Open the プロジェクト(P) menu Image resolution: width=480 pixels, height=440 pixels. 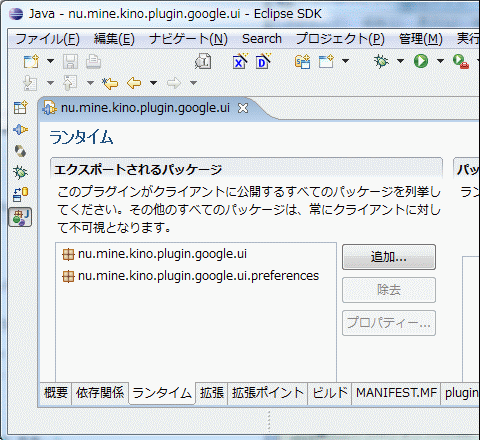[340, 39]
